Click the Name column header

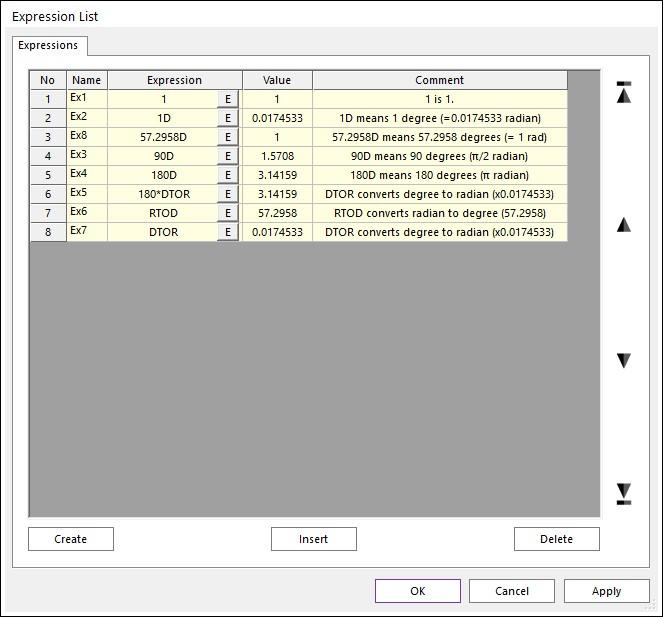click(87, 80)
